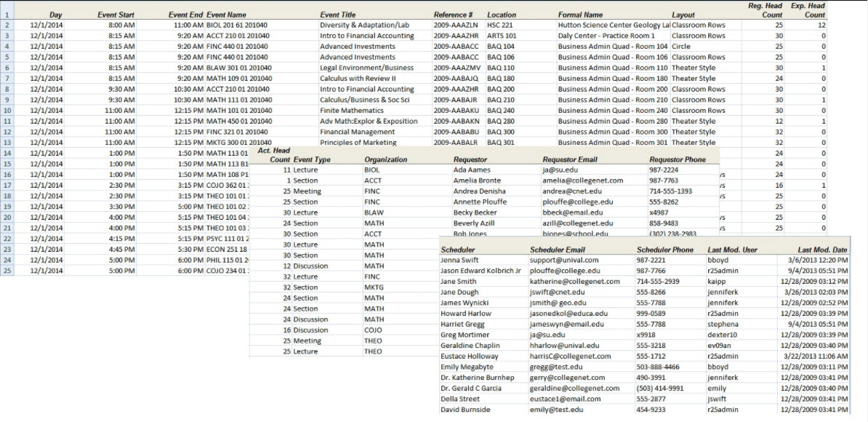The height and width of the screenshot is (422, 868).
Task: Click Last Mod. Date column header
Action: tap(822, 250)
